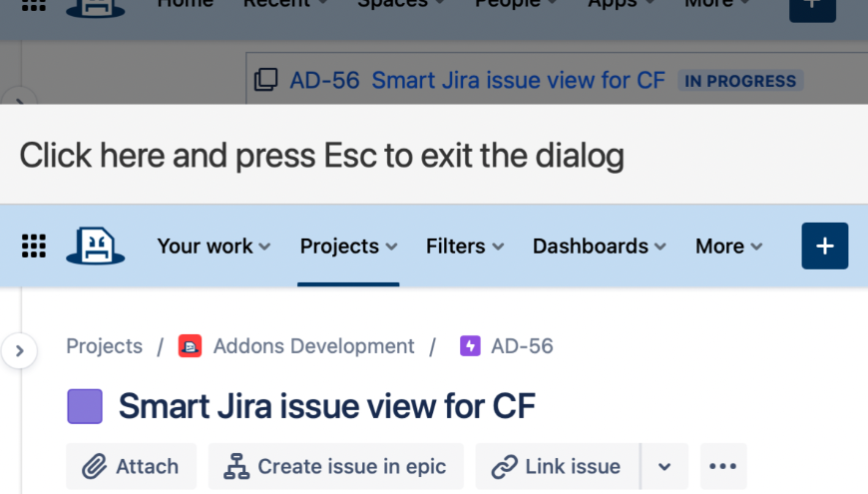Screen dimensions: 868x494
Task: Click the Jira logo in navigation bar
Action: click(96, 246)
